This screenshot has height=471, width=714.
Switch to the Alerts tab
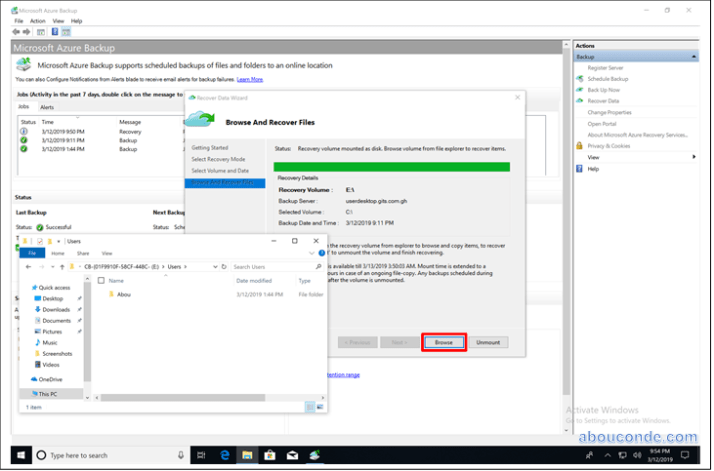(47, 106)
